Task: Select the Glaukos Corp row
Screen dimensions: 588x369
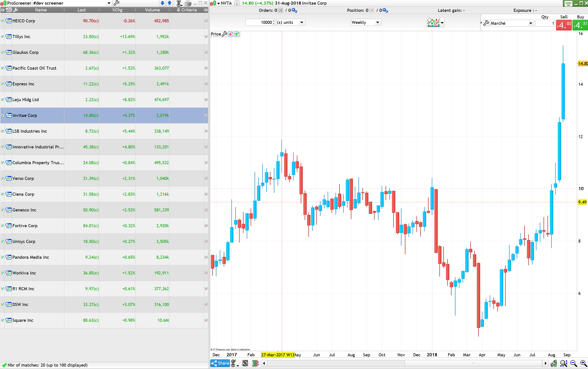Action: pos(25,53)
